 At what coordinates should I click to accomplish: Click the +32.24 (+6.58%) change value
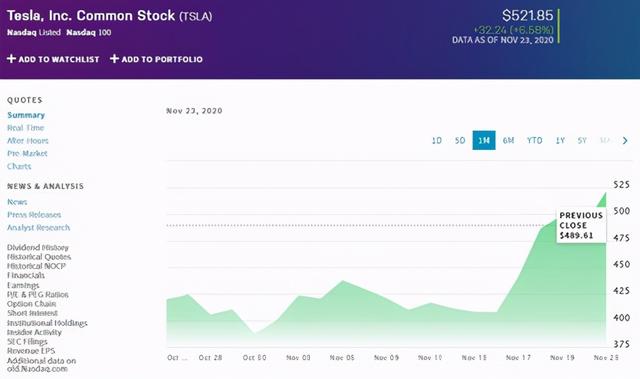click(513, 30)
